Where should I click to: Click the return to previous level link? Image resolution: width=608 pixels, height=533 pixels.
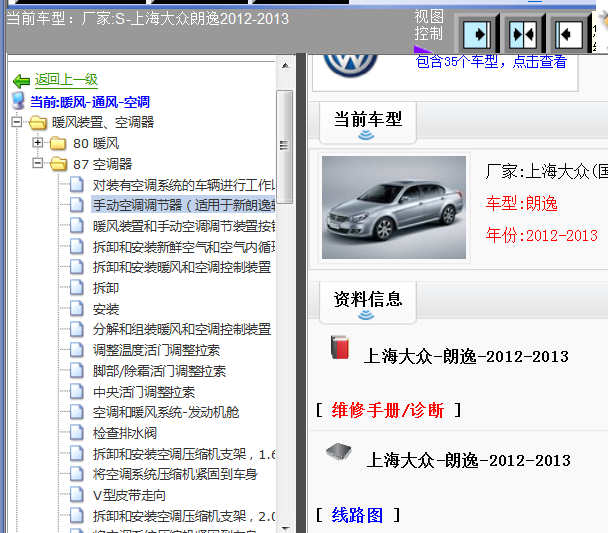(x=66, y=80)
